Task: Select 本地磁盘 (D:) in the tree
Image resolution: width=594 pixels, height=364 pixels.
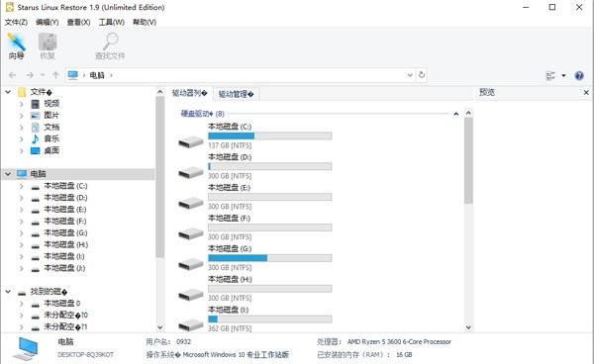Action: tap(65, 198)
